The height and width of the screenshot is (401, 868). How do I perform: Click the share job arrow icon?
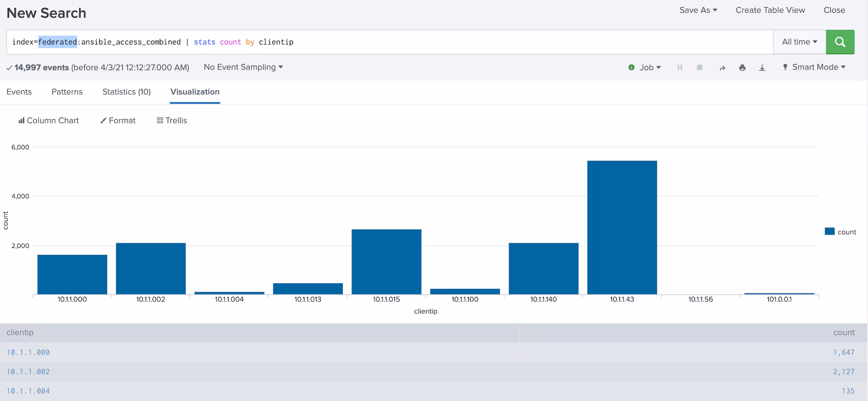722,68
